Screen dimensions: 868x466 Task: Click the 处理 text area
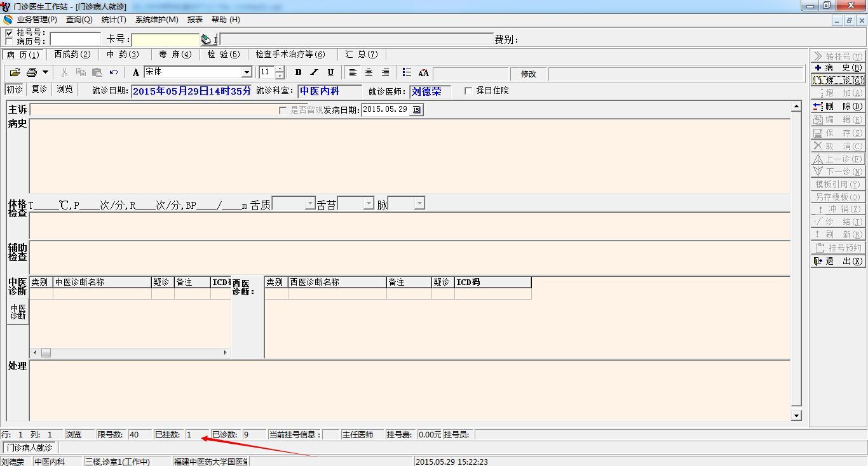[410, 390]
